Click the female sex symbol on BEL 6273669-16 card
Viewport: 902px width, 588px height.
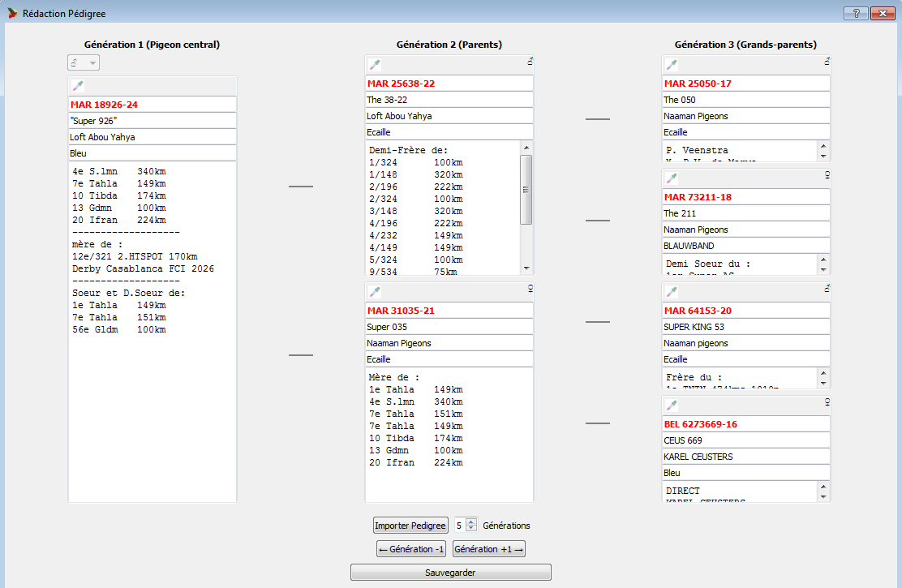[827, 401]
